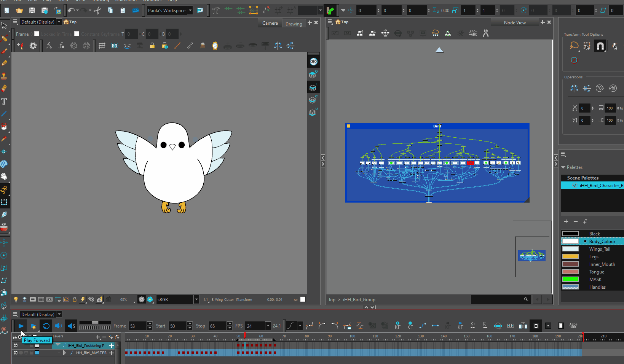This screenshot has height=364, width=624.
Task: Select the Paint tool
Action: coord(5,126)
